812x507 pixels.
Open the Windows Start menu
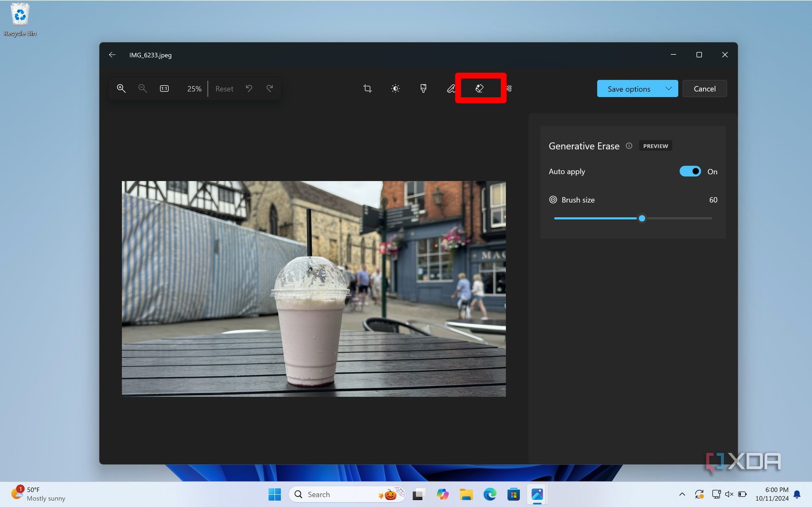(x=275, y=494)
